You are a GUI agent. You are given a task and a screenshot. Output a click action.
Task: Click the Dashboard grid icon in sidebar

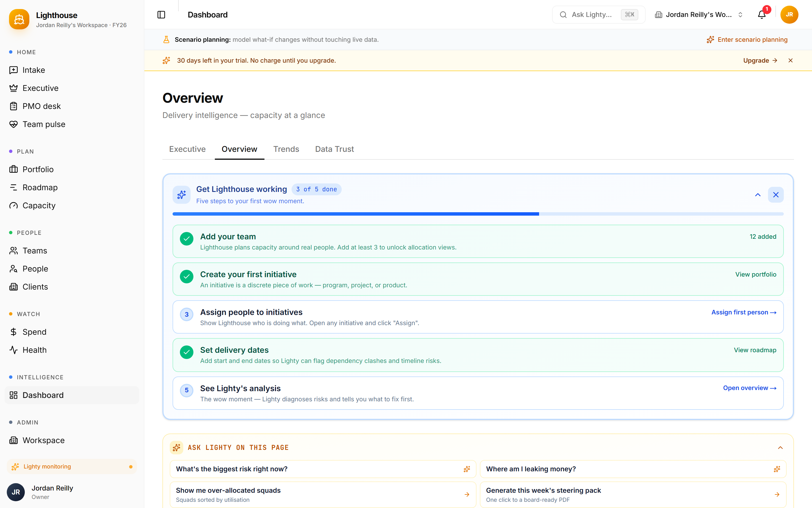coord(14,395)
